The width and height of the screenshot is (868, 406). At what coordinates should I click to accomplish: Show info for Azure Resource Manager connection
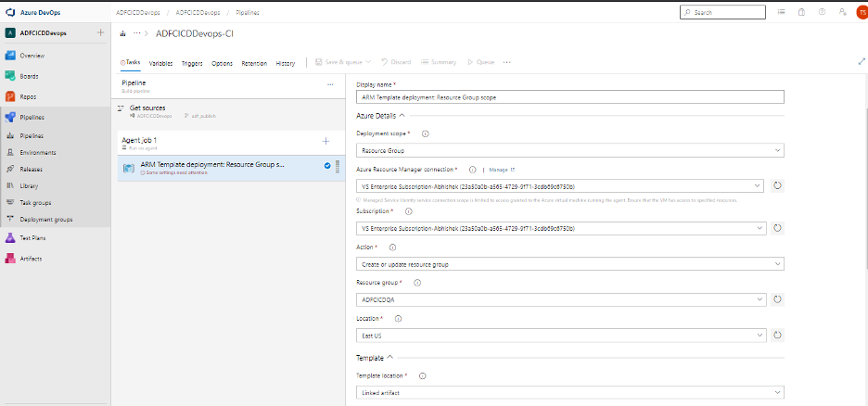tap(472, 170)
